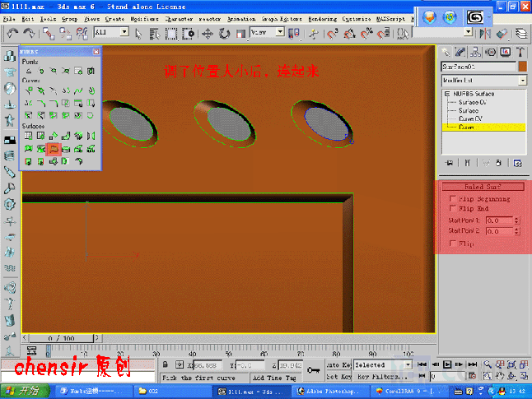Click the Start Point 2 value field
Viewport: 532px width, 399px height.
coord(499,231)
